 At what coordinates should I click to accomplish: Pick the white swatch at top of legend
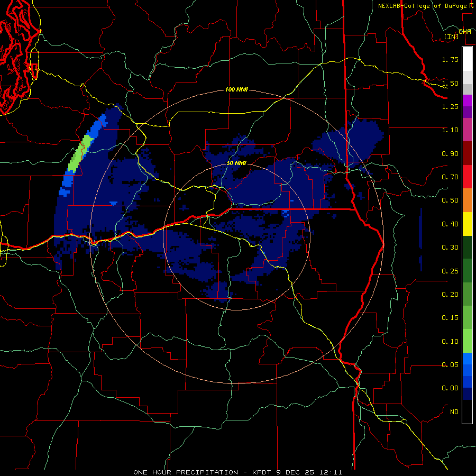tap(467, 59)
